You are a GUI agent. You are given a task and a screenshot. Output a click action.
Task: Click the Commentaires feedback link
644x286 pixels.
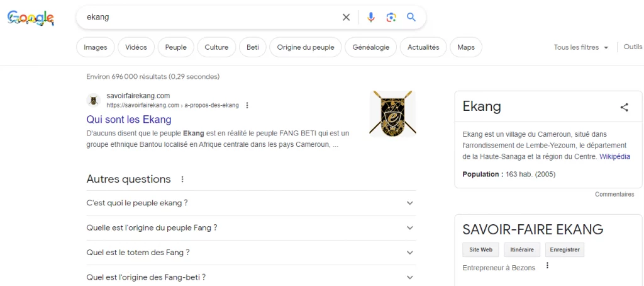pos(614,194)
